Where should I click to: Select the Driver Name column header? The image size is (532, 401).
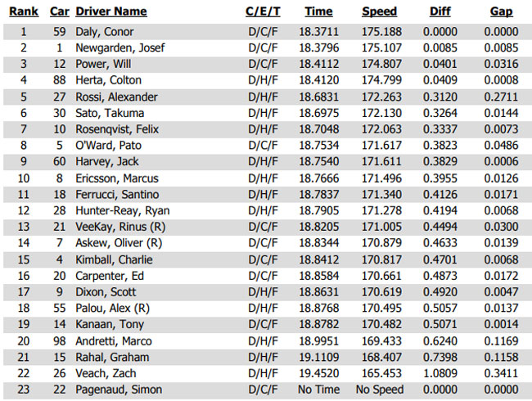[x=111, y=11]
